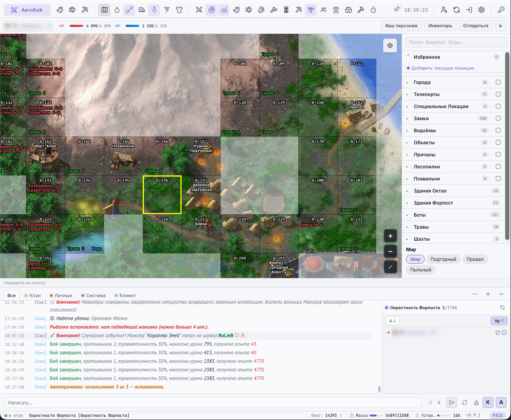The width and height of the screenshot is (511, 420).
Task: Open the delivery truck icon
Action: point(142,10)
